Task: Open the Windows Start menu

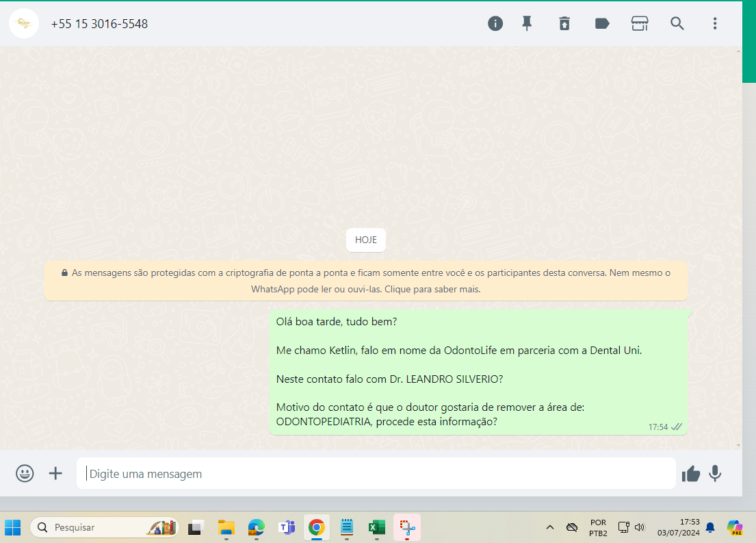Action: coord(13,527)
